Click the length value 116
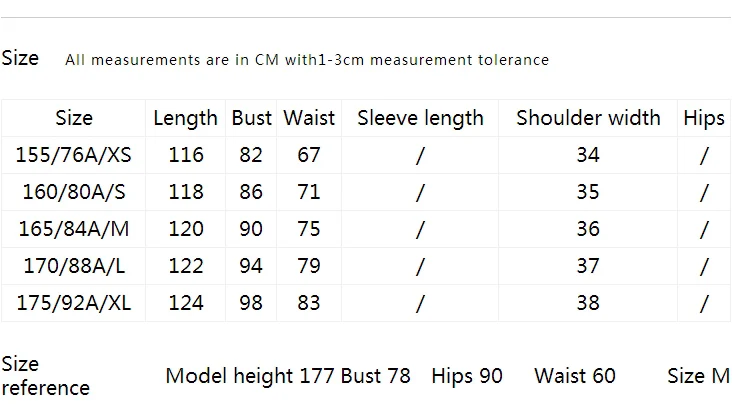 (186, 155)
